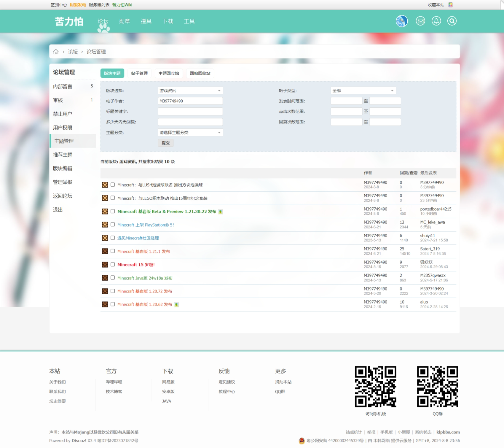Image resolution: width=504 pixels, height=448 pixels.
Task: Open 勋章 in the top navigation
Action: (125, 21)
